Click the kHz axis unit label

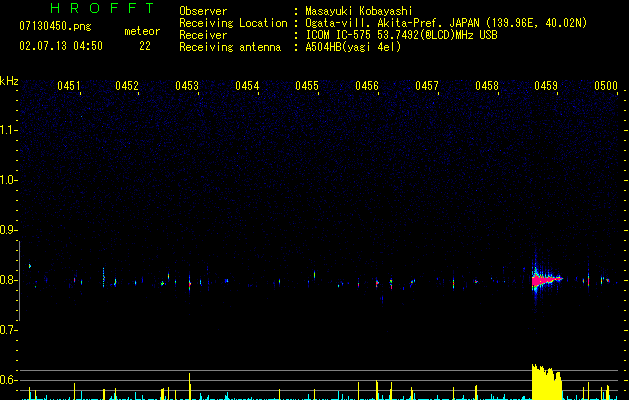[9, 81]
